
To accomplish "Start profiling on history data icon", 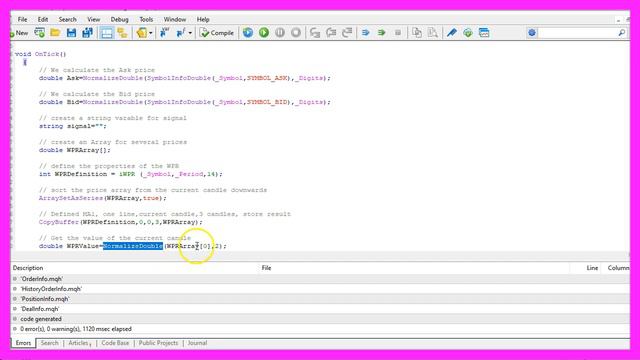I will pos(382,33).
